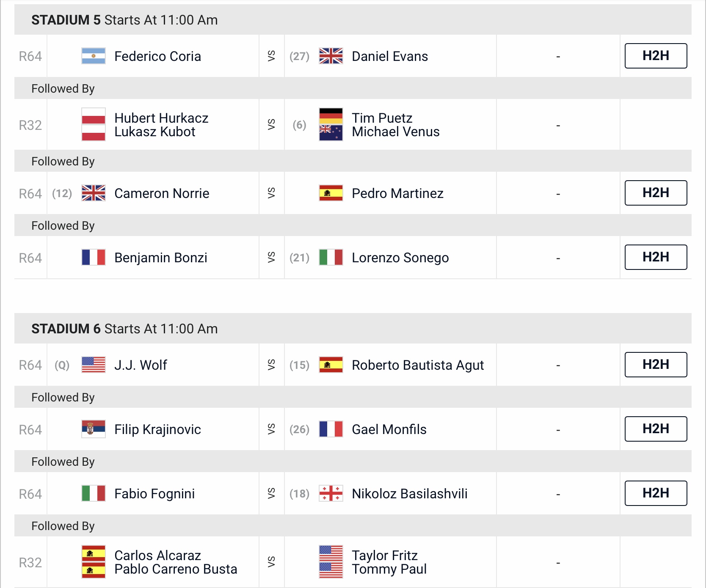Select player name Cameron Norrie
The width and height of the screenshot is (706, 588).
[x=162, y=193]
